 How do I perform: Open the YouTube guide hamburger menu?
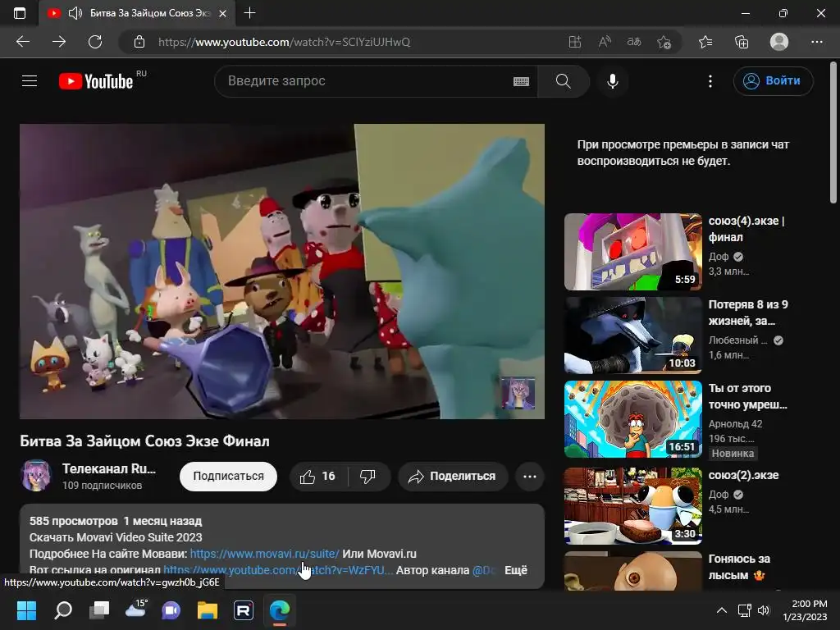[30, 81]
